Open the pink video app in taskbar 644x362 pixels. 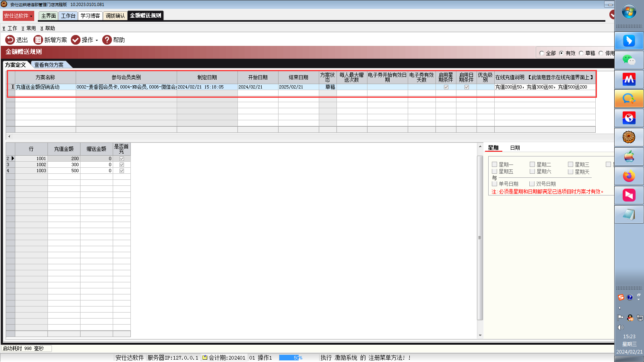coord(629,195)
